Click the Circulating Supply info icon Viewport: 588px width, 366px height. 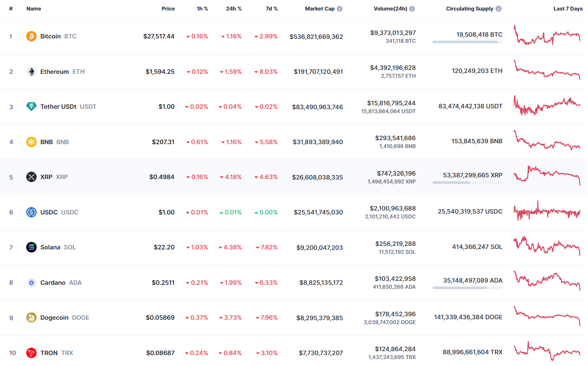(499, 9)
